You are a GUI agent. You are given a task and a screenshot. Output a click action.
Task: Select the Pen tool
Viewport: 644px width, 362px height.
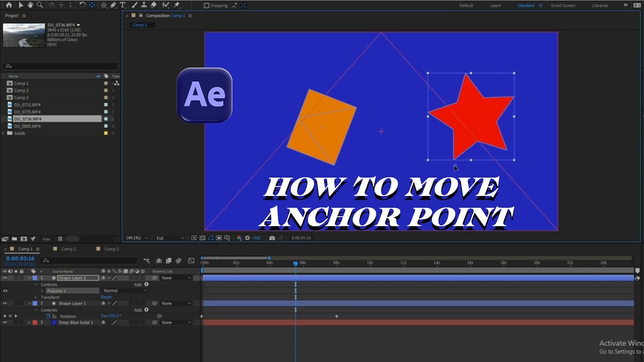pos(114,5)
